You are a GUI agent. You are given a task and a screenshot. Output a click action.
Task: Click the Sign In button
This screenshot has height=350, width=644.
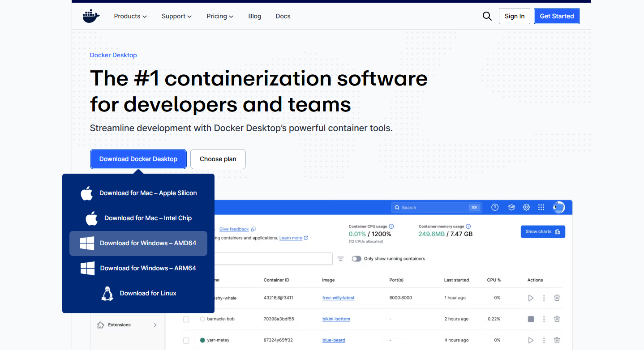pyautogui.click(x=515, y=16)
